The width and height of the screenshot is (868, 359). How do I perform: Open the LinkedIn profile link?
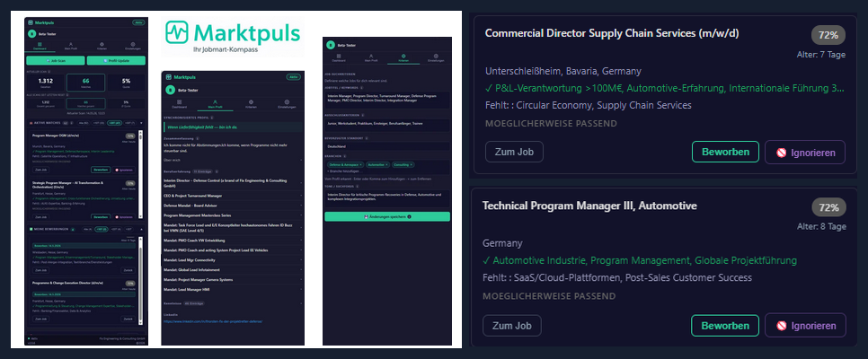pyautogui.click(x=213, y=321)
